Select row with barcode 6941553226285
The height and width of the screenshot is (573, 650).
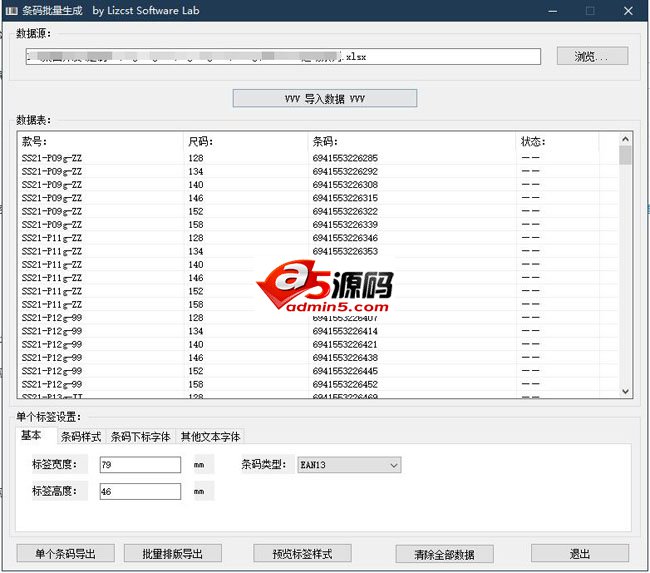(318, 158)
